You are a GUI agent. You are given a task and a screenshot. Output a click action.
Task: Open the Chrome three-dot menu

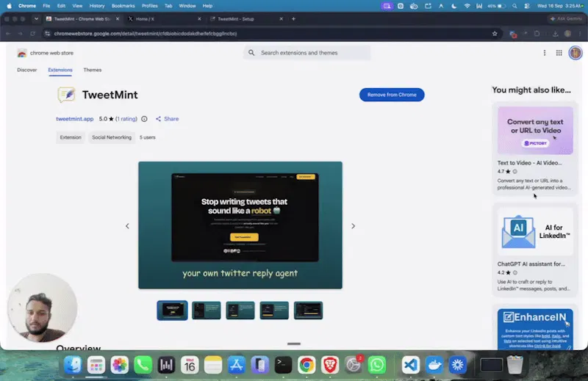pyautogui.click(x=580, y=34)
